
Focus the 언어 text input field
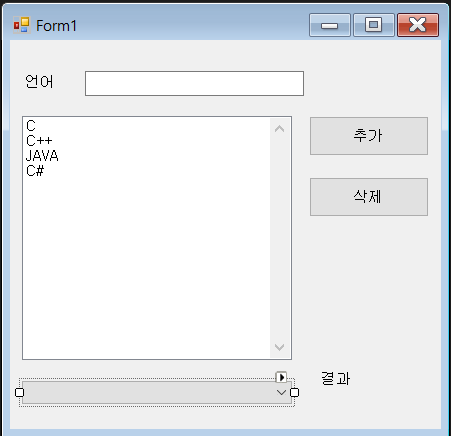point(194,83)
